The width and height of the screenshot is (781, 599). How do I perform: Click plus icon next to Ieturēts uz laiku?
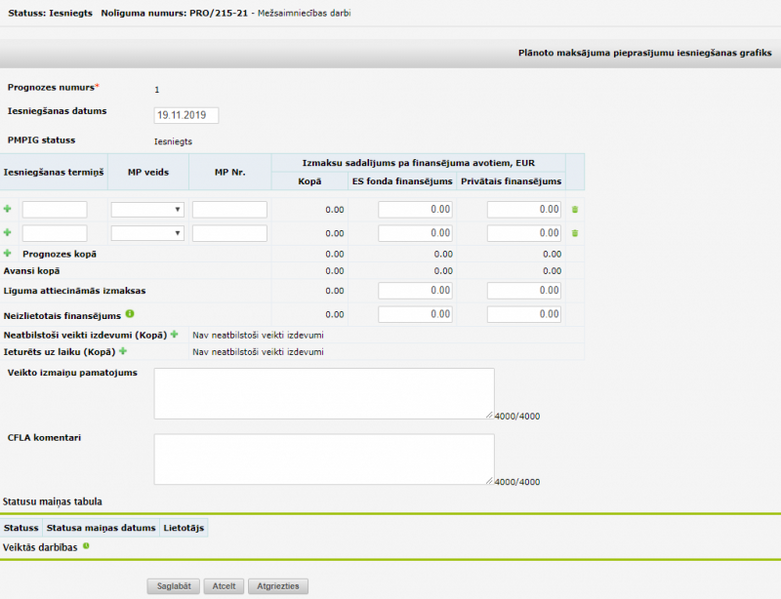123,351
